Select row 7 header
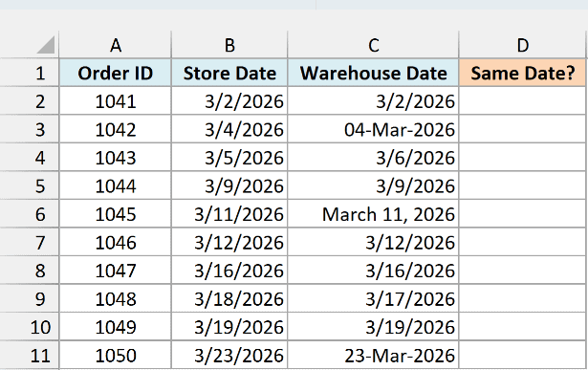588x370 pixels. click(x=30, y=242)
